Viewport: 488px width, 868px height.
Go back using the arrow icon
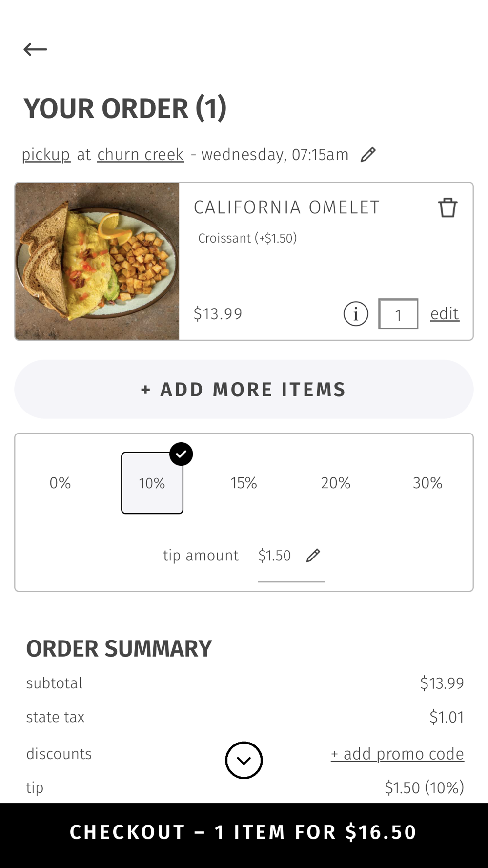(35, 49)
